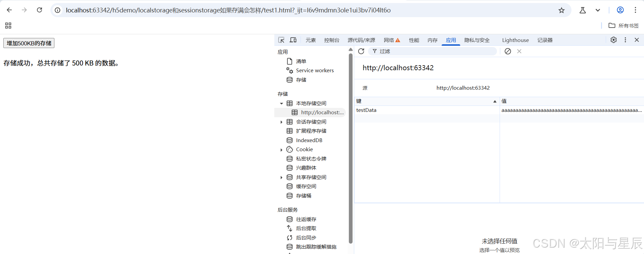
Task: Expand the 共享存储空间 tree node
Action: coord(281,177)
